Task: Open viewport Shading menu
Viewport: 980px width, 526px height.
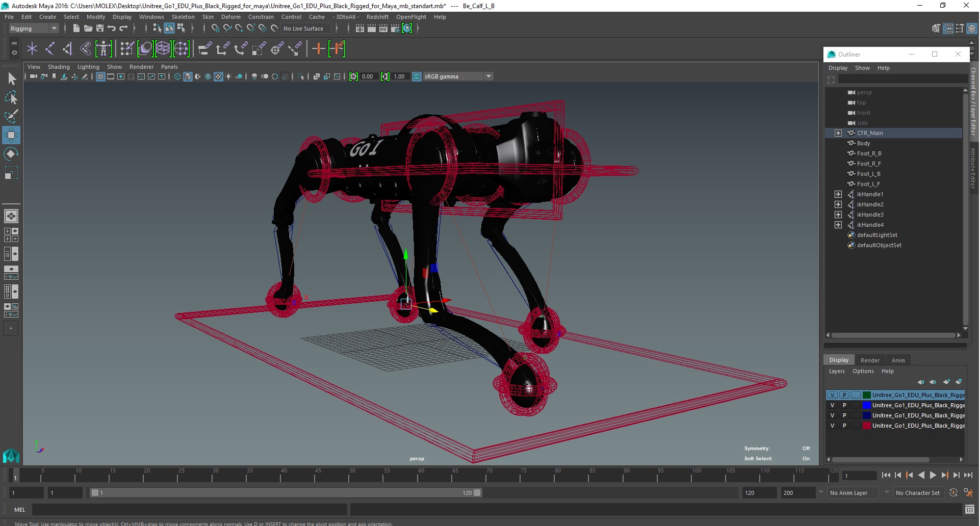Action: [x=59, y=67]
